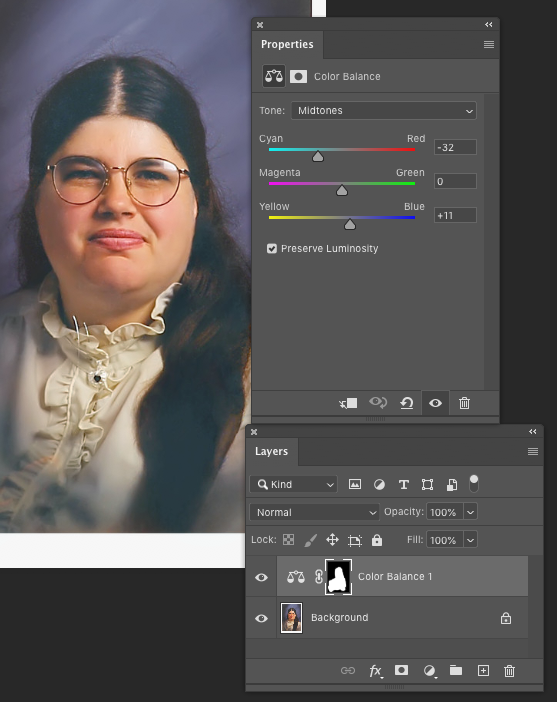This screenshot has width=557, height=702.
Task: Open the Layers panel menu
Action: (533, 451)
